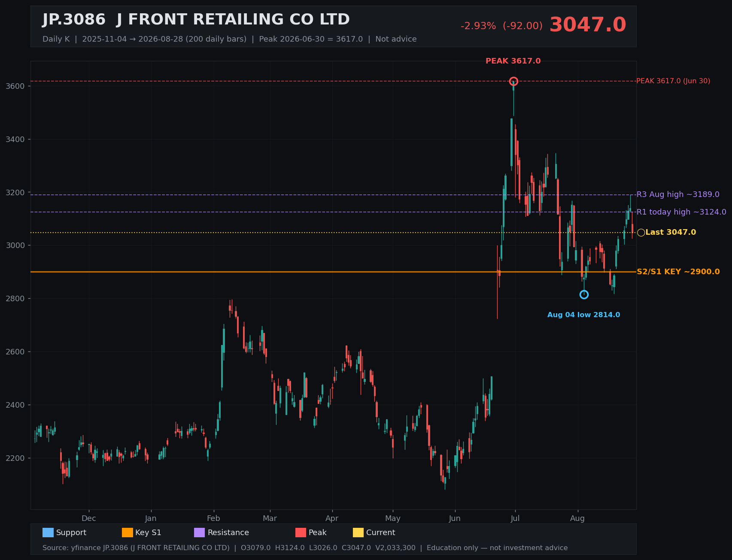Screen dimensions: 732x560
Task: Click the yellow Current legend swatch
Action: 358,533
